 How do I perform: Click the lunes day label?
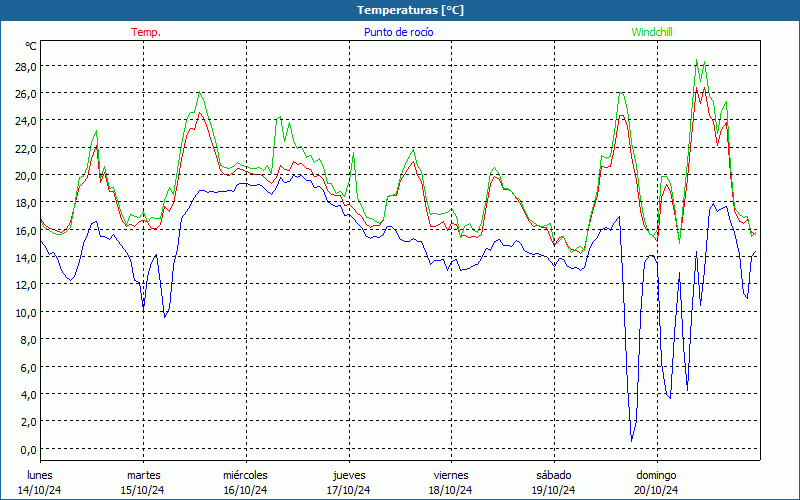tap(40, 475)
